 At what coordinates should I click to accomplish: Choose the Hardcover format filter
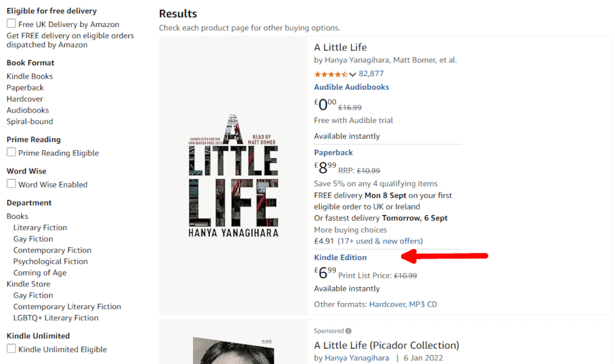25,99
